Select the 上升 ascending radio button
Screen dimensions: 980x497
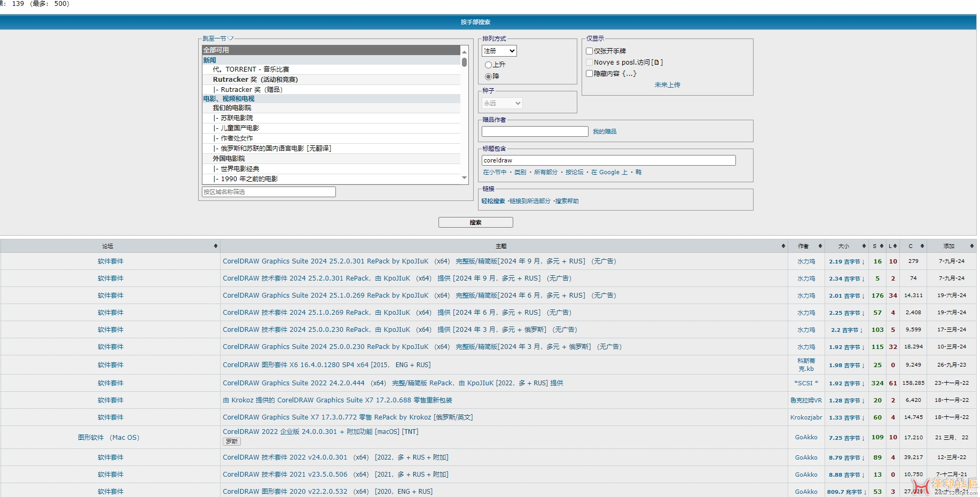point(488,65)
